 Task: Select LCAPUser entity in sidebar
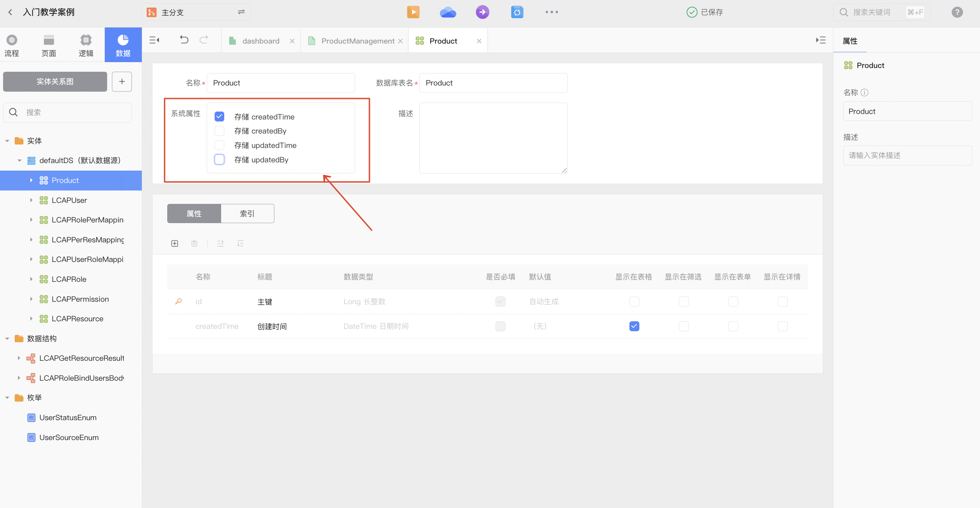coord(69,199)
